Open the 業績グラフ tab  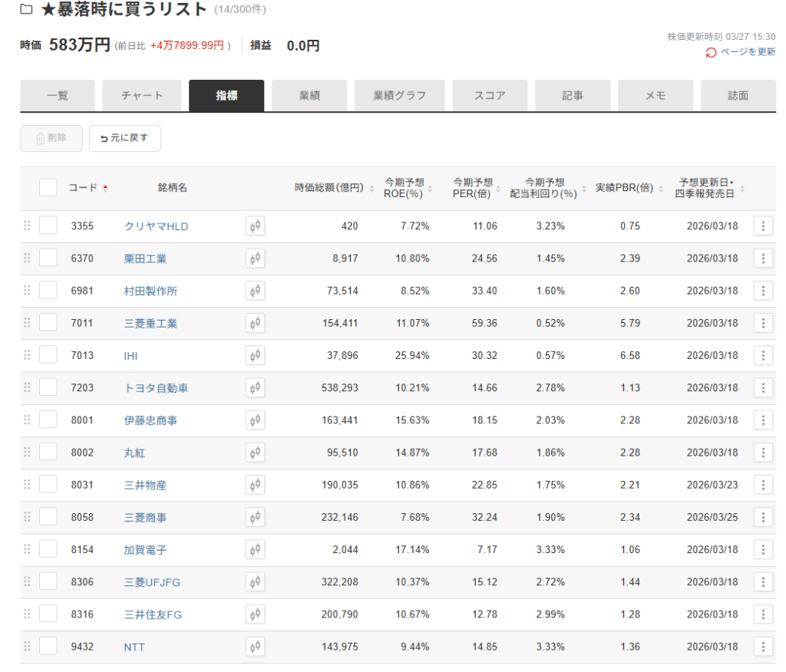[x=399, y=96]
